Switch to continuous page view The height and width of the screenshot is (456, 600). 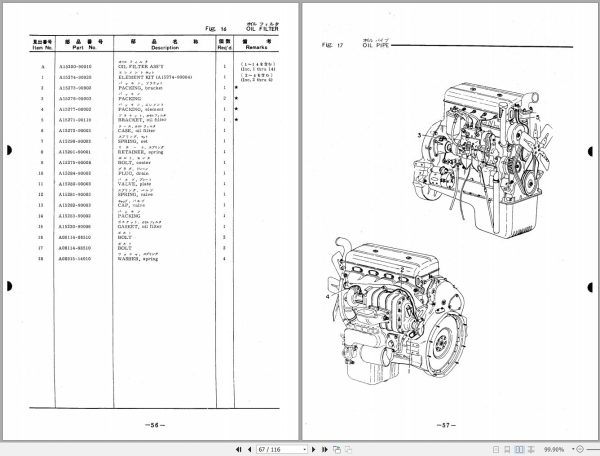[507, 449]
